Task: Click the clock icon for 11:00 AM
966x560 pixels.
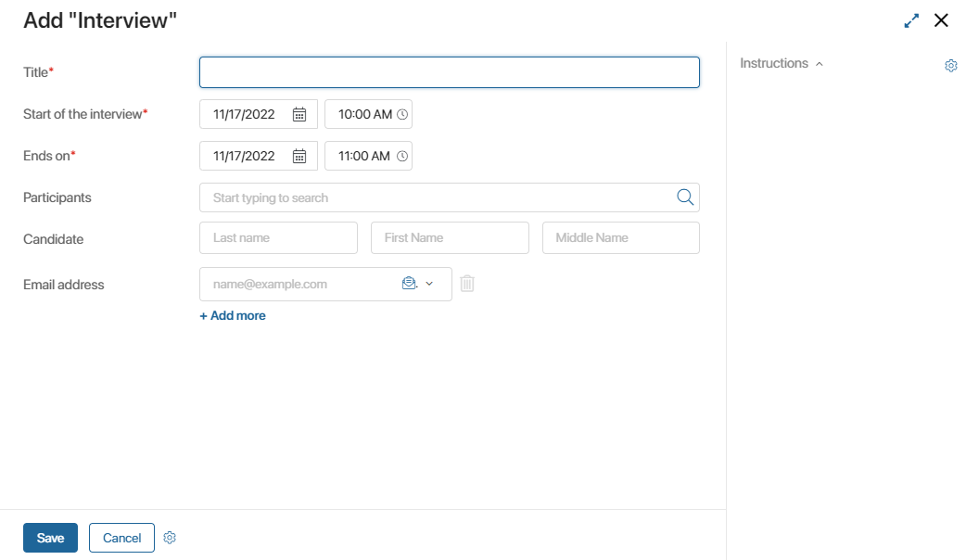Action: (x=402, y=157)
